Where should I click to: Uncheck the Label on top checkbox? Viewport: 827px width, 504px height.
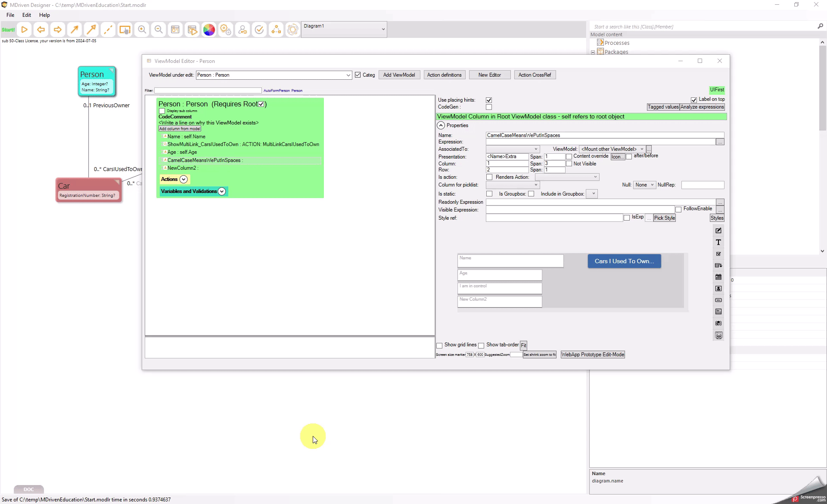click(x=694, y=100)
